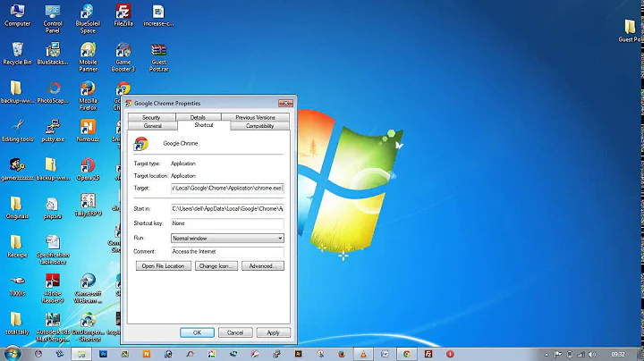Click the Shortcut key field
644x361 pixels.
227,223
